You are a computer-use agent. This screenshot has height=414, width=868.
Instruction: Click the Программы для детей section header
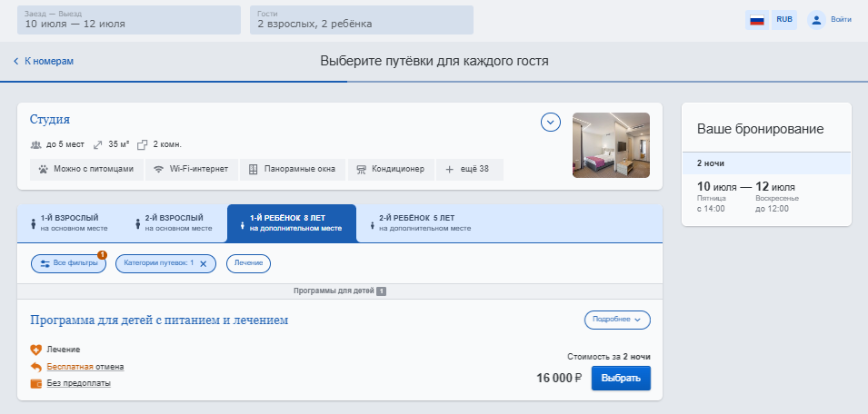(339, 291)
